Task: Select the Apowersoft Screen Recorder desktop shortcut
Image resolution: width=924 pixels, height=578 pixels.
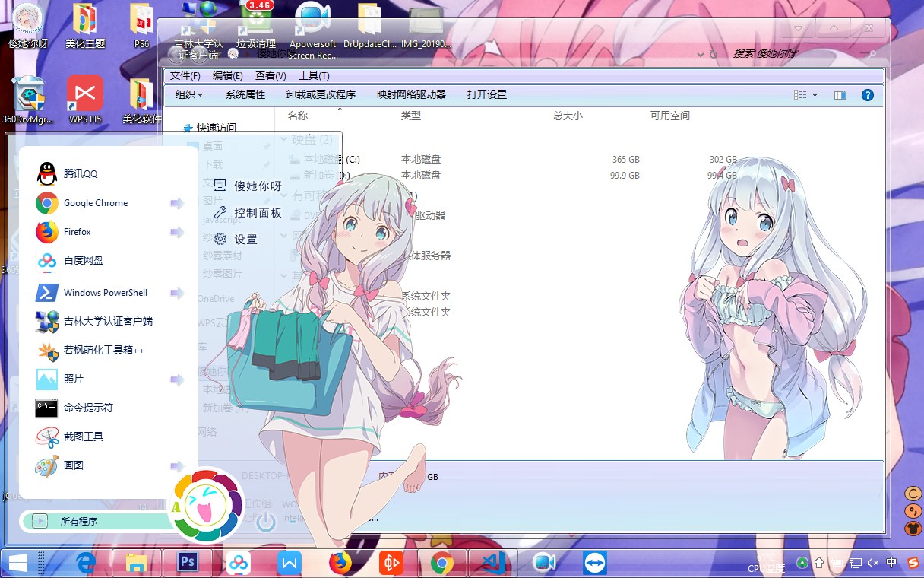Action: [x=312, y=30]
